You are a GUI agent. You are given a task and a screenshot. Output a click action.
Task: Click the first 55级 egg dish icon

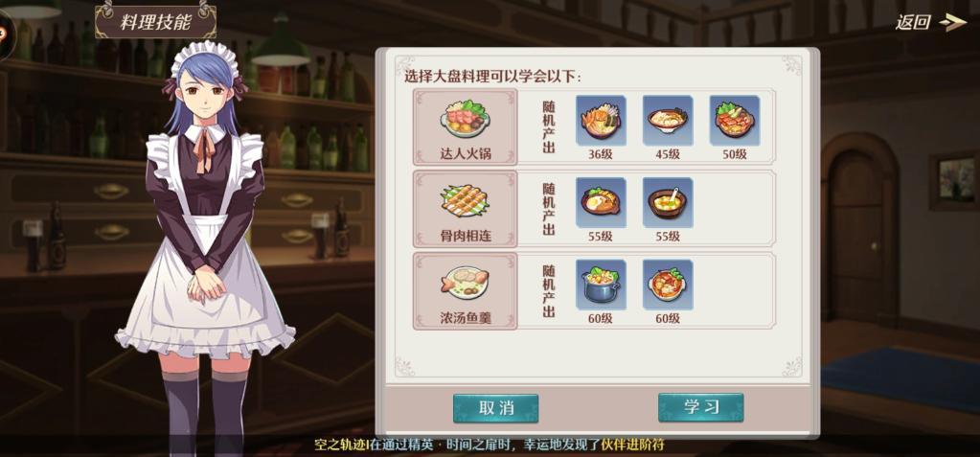click(601, 202)
